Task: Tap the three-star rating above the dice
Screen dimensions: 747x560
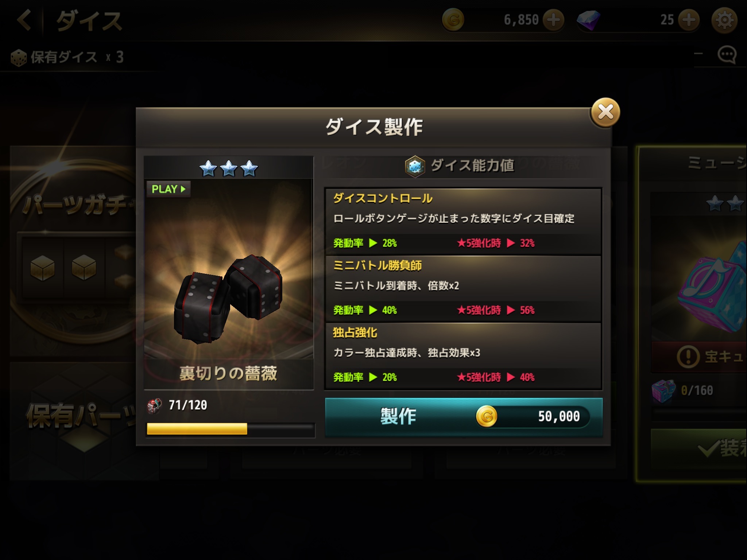Action: [229, 168]
